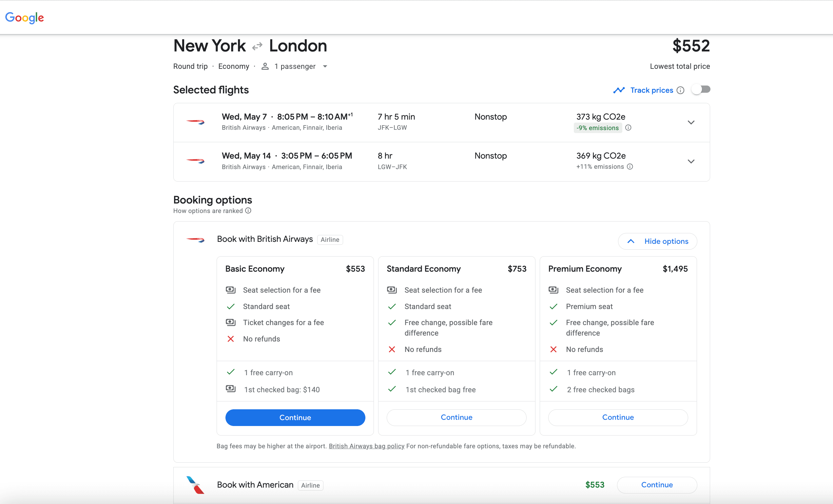This screenshot has width=833, height=504.
Task: Click the LGW–JFK route text
Action: (392, 167)
